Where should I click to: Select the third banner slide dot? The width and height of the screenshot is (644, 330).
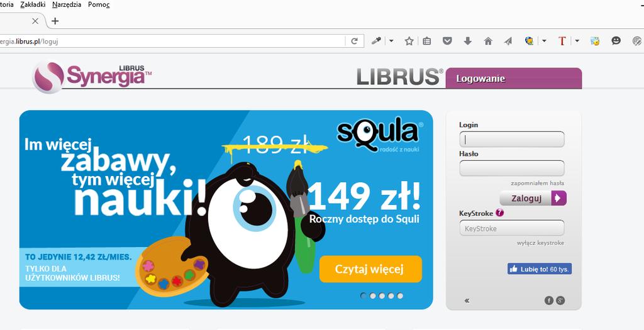coord(382,295)
